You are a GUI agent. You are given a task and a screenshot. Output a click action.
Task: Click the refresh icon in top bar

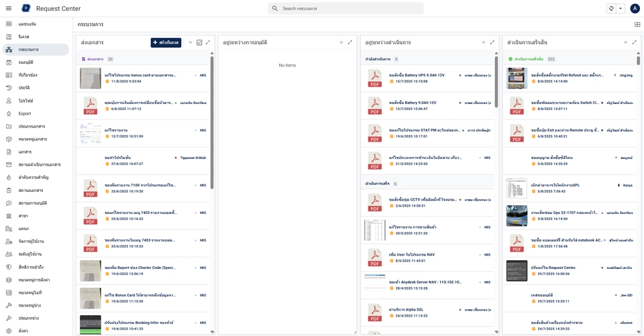tap(611, 9)
